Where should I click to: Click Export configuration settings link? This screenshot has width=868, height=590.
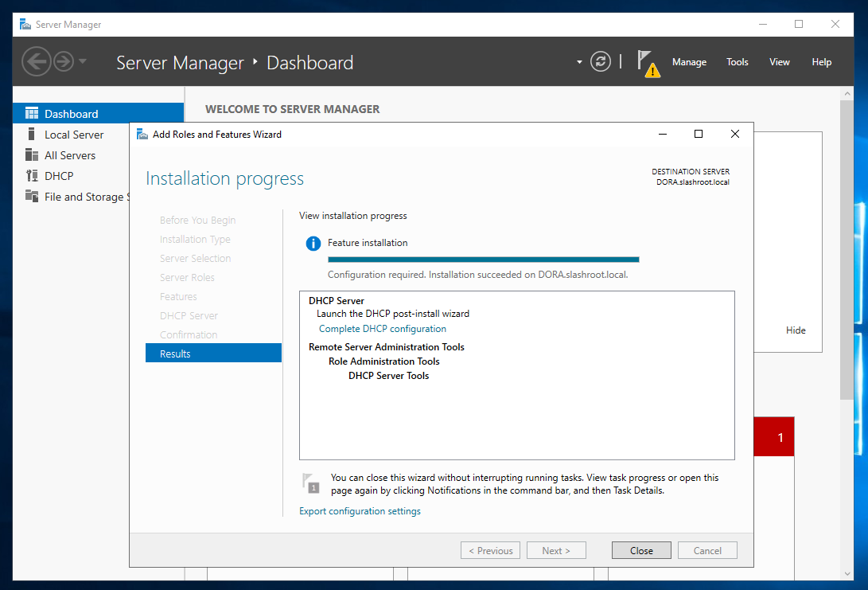pyautogui.click(x=360, y=511)
